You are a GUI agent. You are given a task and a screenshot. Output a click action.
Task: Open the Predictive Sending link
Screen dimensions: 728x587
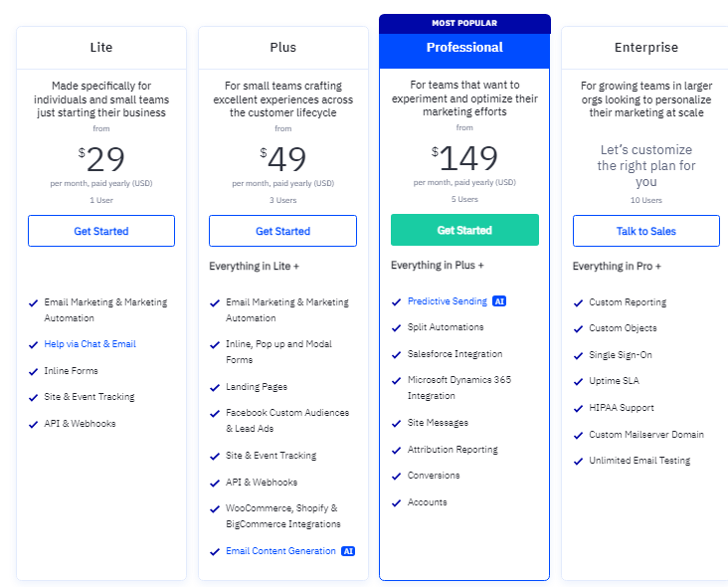pos(447,301)
